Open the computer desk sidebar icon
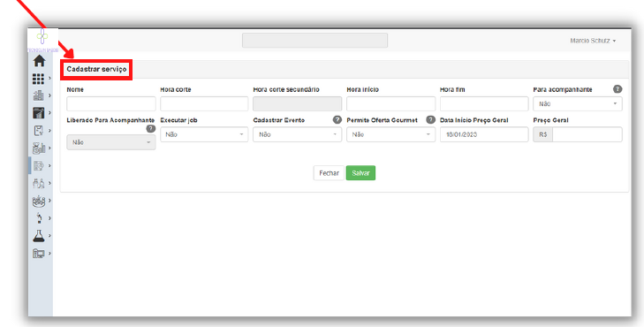This screenshot has width=644, height=327. pos(38,254)
